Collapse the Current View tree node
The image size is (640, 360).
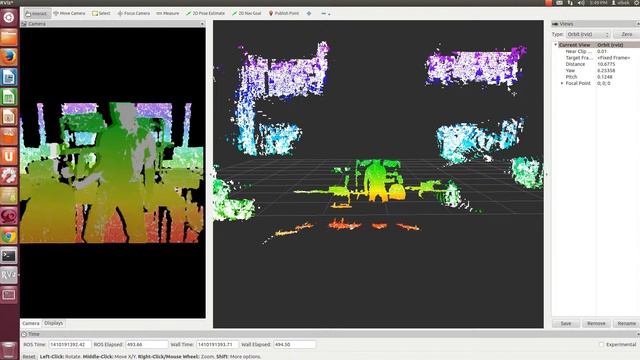556,45
